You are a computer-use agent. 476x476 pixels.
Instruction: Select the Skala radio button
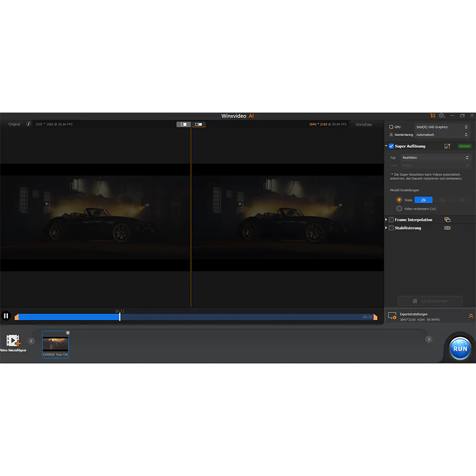tap(399, 200)
